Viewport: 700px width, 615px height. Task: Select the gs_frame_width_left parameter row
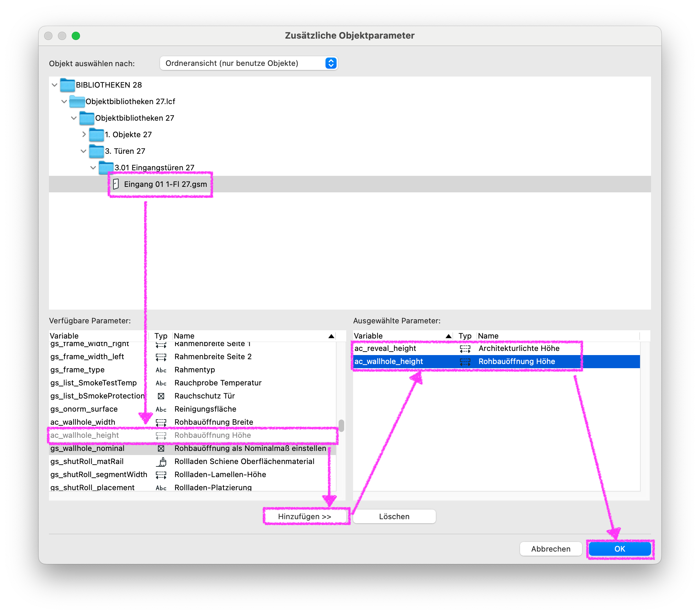[x=192, y=357]
